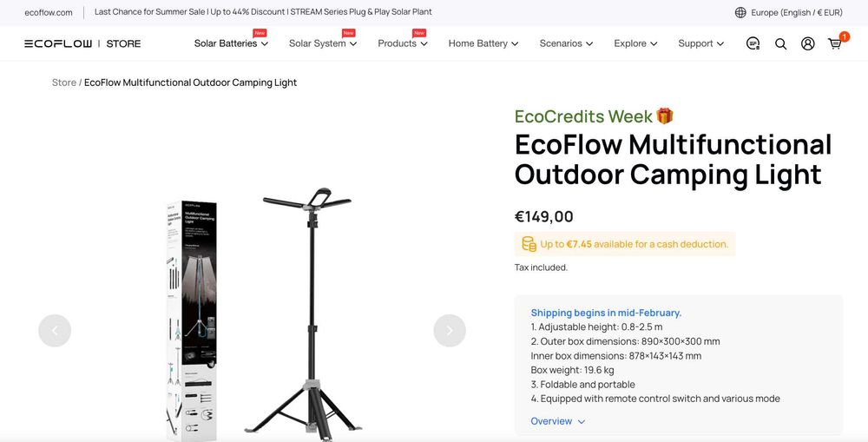Click the Store breadcrumb link
The height and width of the screenshot is (442, 868).
[x=64, y=82]
